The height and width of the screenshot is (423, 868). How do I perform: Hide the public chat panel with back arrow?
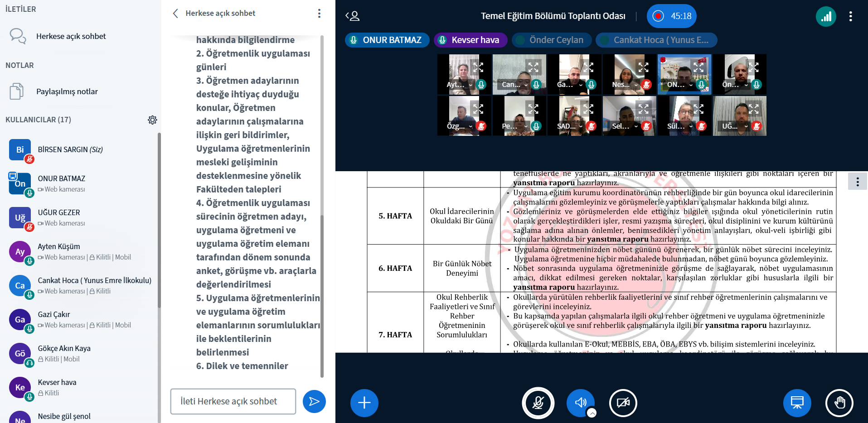click(175, 14)
